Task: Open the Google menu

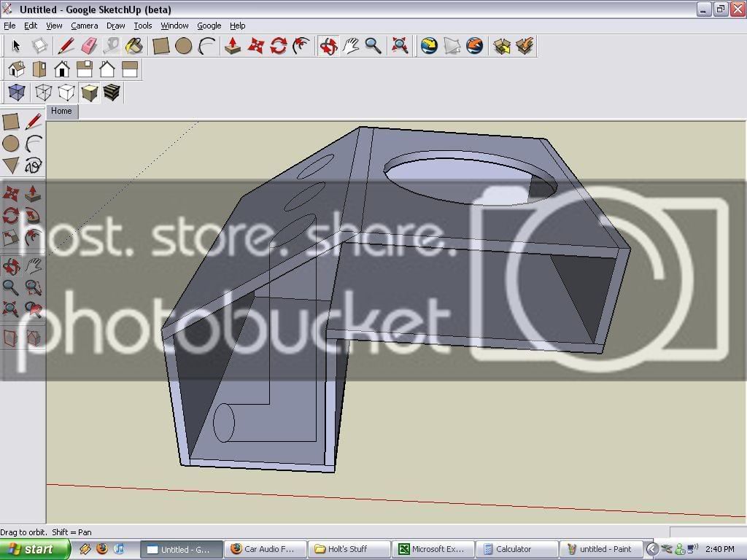Action: point(209,26)
